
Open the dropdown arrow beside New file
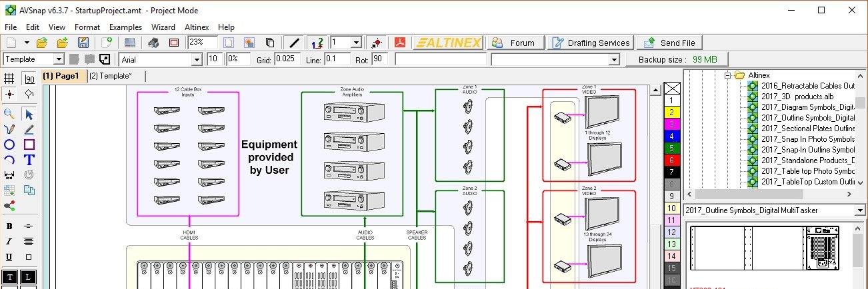click(27, 43)
